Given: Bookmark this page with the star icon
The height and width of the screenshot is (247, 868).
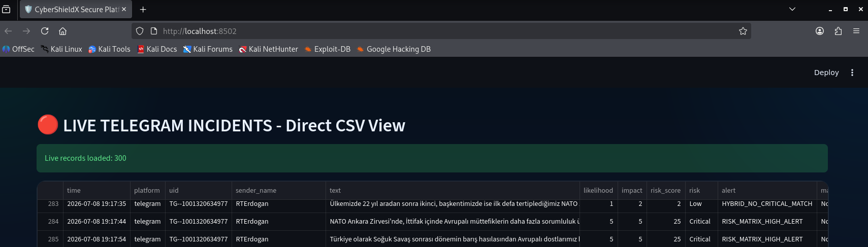Looking at the screenshot, I should coord(743,31).
